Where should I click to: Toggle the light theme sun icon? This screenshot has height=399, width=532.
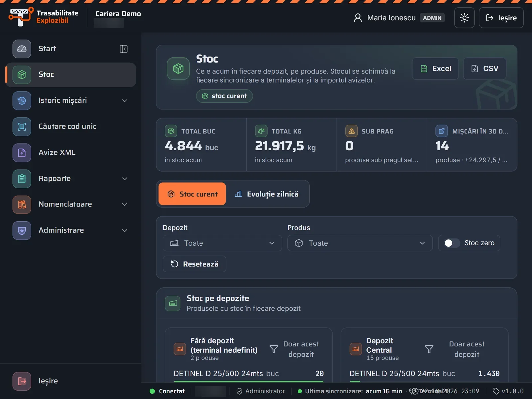[x=464, y=18]
